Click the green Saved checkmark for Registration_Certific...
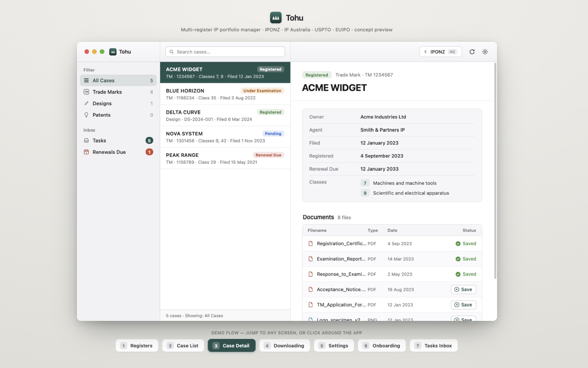The width and height of the screenshot is (588, 368). click(x=458, y=244)
